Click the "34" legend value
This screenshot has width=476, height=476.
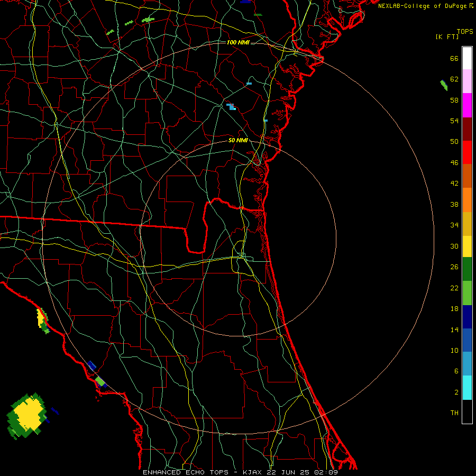(454, 225)
